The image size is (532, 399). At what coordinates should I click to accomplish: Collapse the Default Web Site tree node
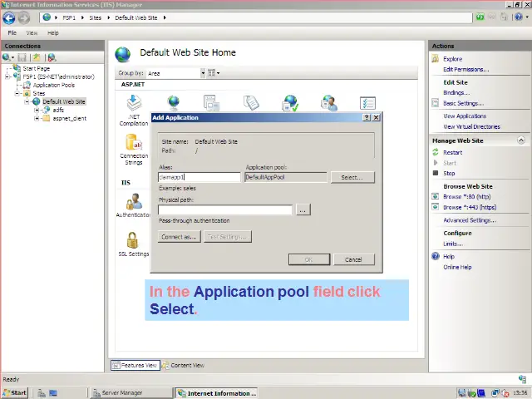pyautogui.click(x=27, y=101)
